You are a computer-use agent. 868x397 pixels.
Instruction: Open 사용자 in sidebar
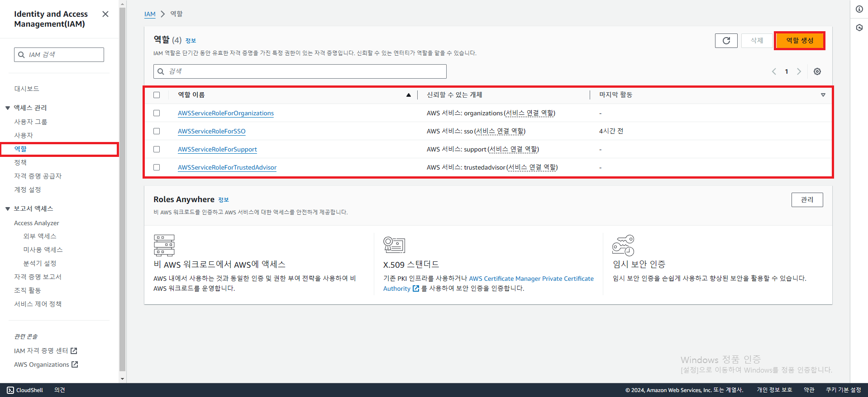pyautogui.click(x=24, y=135)
